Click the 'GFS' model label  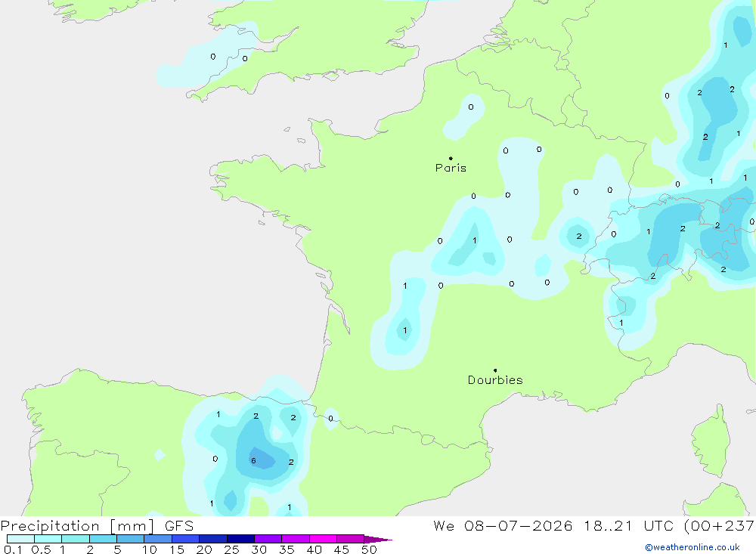click(x=179, y=526)
